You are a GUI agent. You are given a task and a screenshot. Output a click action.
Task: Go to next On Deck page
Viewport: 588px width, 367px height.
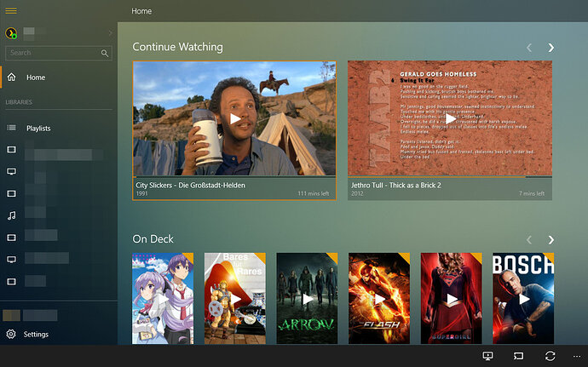pyautogui.click(x=551, y=240)
